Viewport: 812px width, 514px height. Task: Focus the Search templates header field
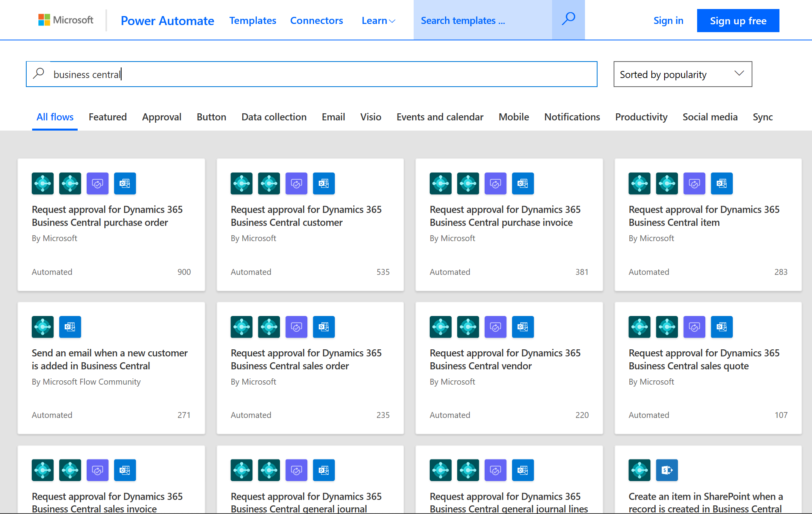click(x=482, y=20)
